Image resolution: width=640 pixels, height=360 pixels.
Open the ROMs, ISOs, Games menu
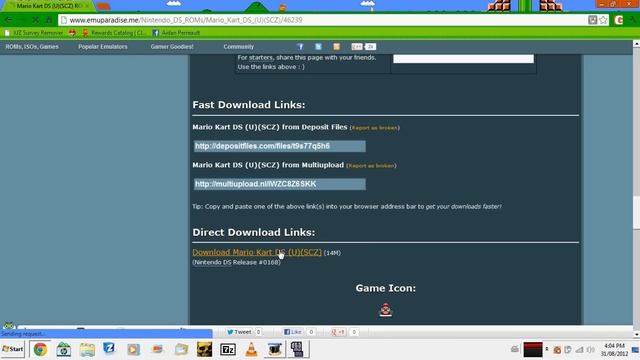coord(32,47)
